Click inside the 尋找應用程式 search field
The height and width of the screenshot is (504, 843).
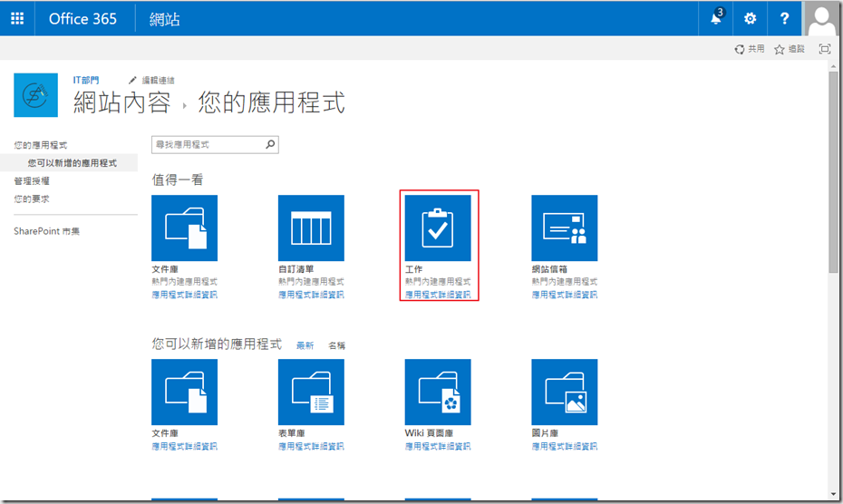point(207,144)
